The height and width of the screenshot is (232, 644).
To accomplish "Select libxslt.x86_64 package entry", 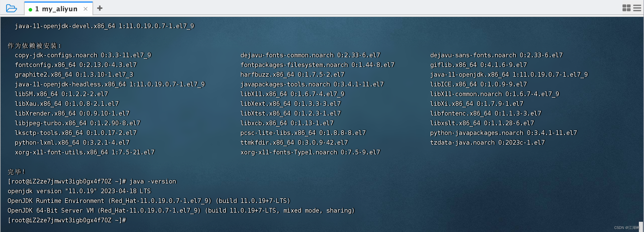I will coord(482,123).
